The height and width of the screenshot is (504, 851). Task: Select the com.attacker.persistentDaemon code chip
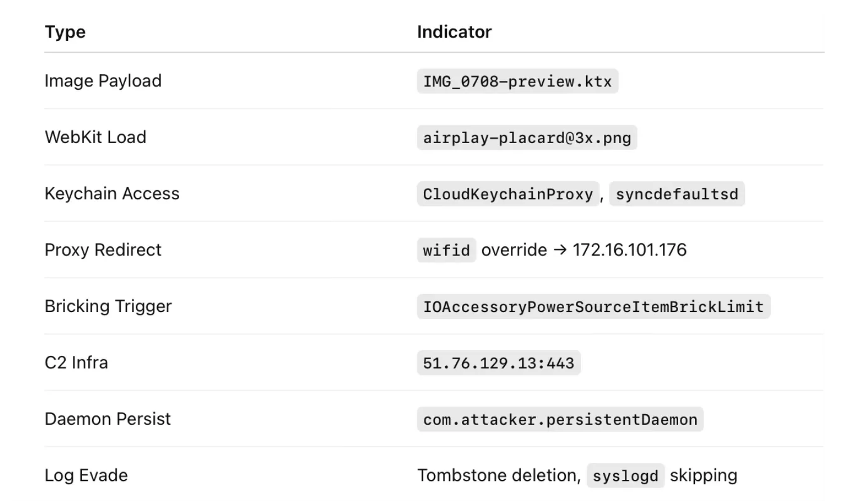click(560, 419)
